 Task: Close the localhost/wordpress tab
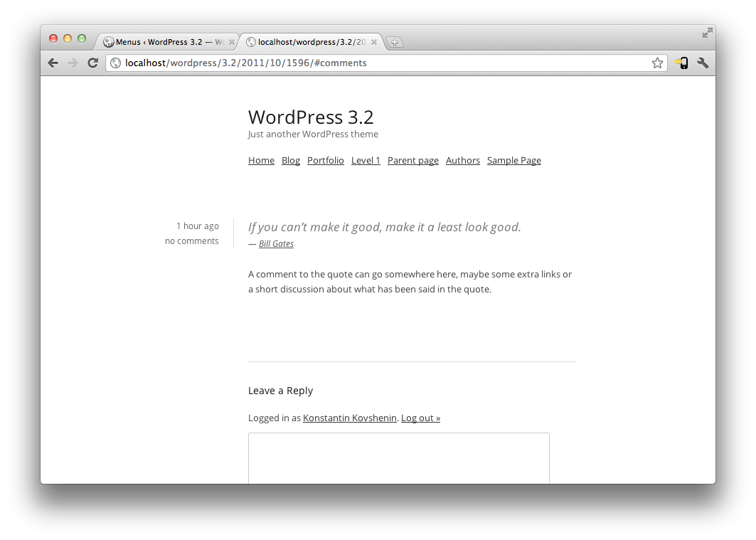tap(373, 42)
